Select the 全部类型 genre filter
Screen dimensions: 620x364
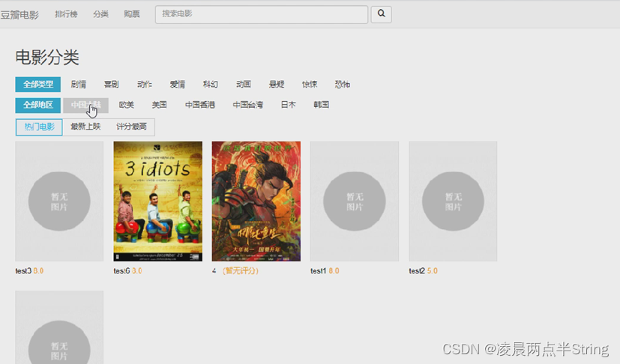(x=38, y=84)
